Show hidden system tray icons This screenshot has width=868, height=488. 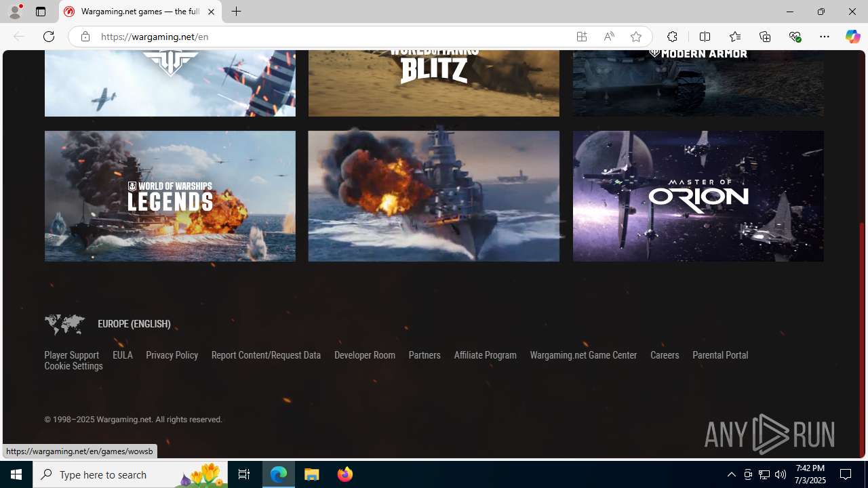coord(731,474)
